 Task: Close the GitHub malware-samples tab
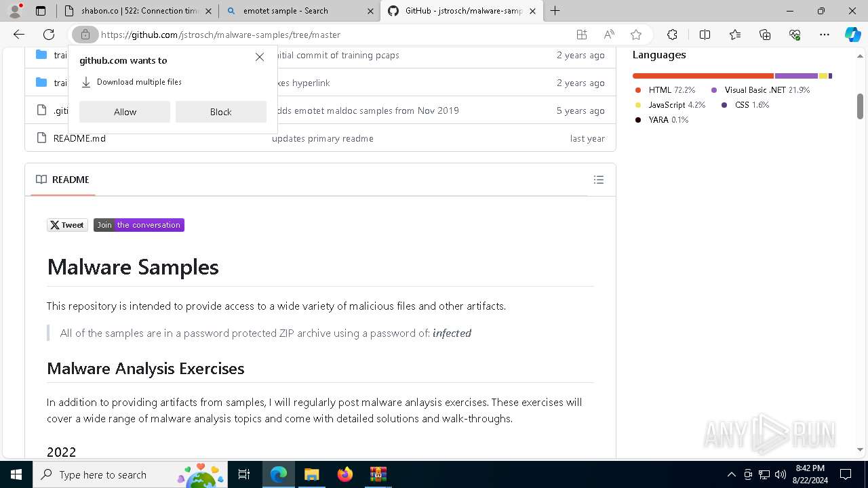coord(533,11)
